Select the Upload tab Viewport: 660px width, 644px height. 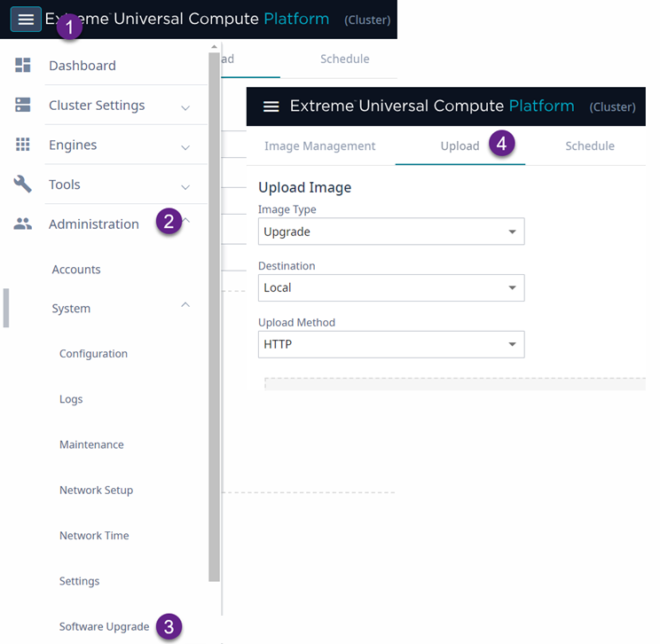tap(460, 146)
